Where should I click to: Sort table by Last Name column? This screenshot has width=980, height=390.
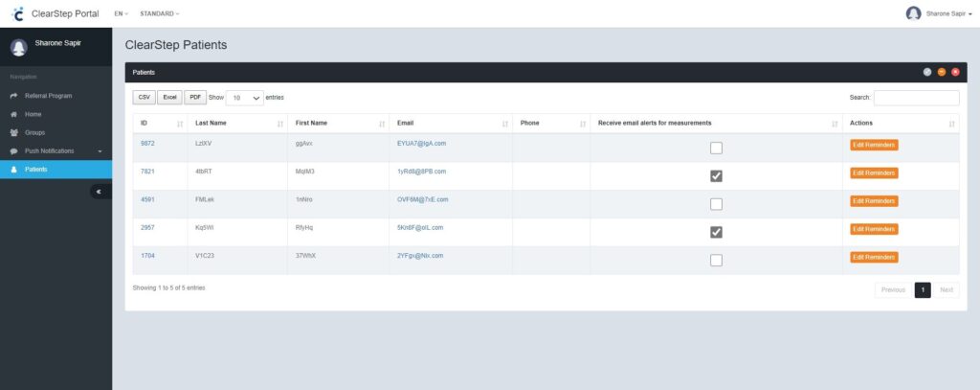click(x=280, y=124)
